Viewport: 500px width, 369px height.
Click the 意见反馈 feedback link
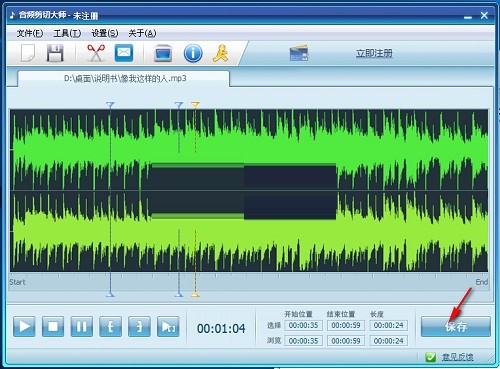tap(457, 357)
